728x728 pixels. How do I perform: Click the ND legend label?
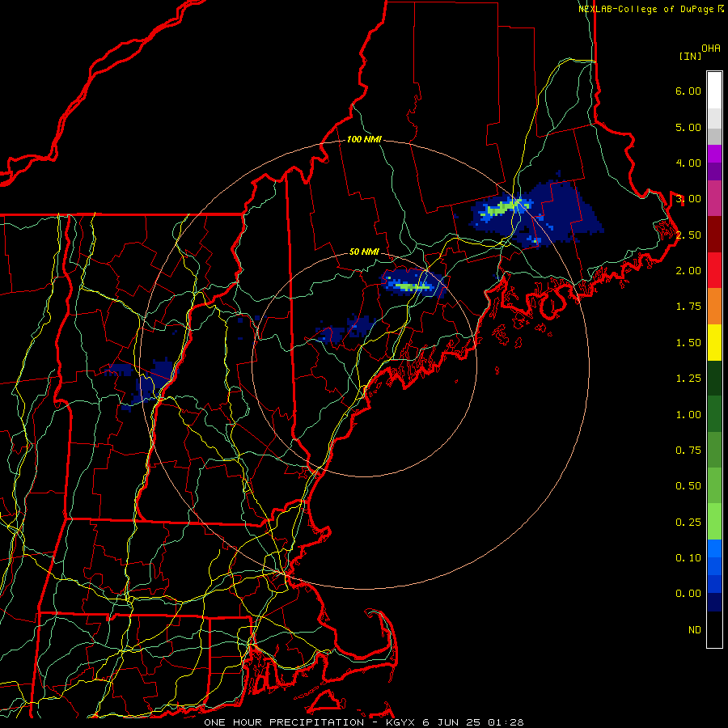695,630
